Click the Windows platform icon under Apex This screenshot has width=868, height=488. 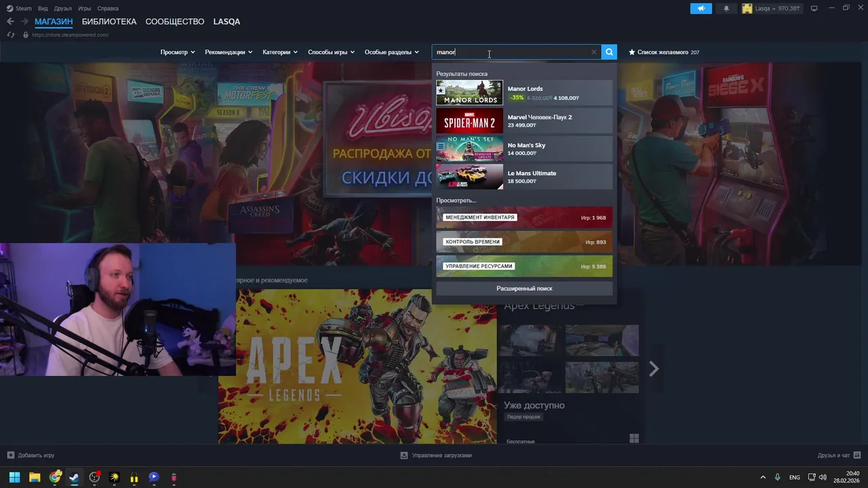pyautogui.click(x=634, y=439)
